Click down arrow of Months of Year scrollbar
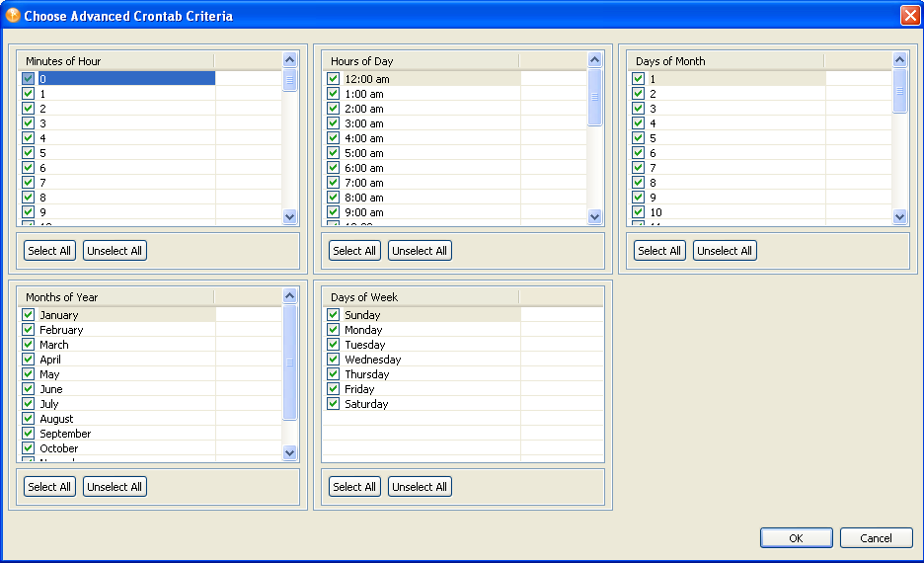924x563 pixels. [x=289, y=452]
